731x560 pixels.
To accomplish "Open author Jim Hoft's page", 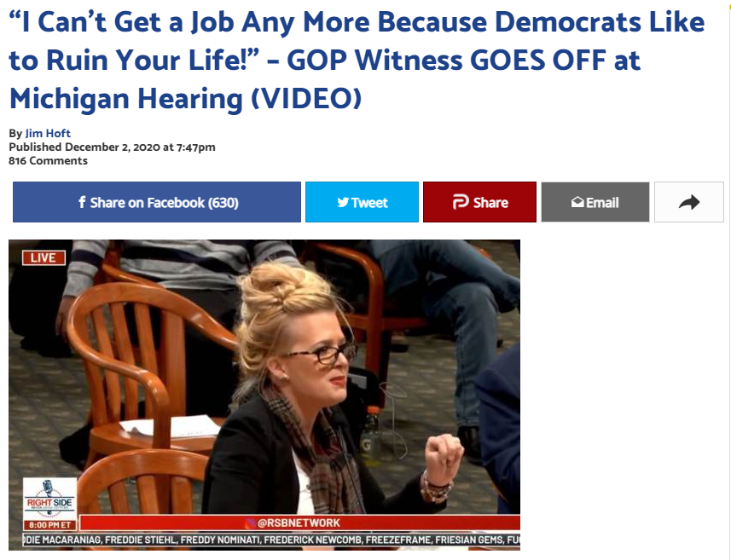I will tap(48, 133).
